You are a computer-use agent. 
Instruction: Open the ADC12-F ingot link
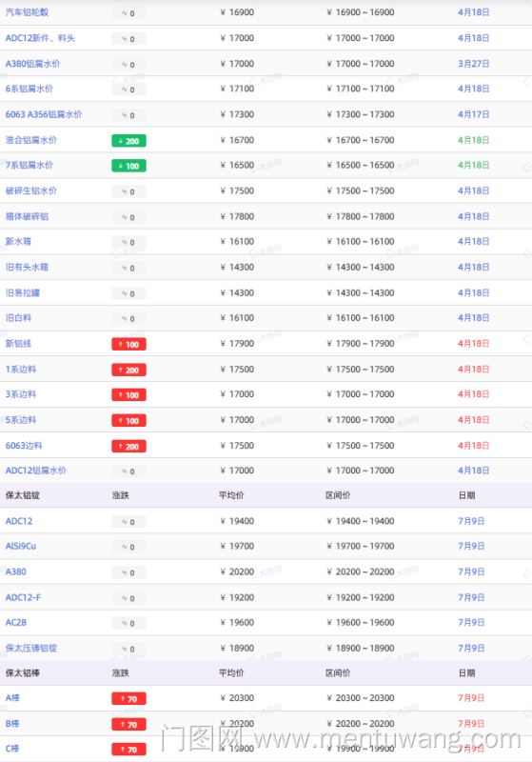tap(23, 597)
